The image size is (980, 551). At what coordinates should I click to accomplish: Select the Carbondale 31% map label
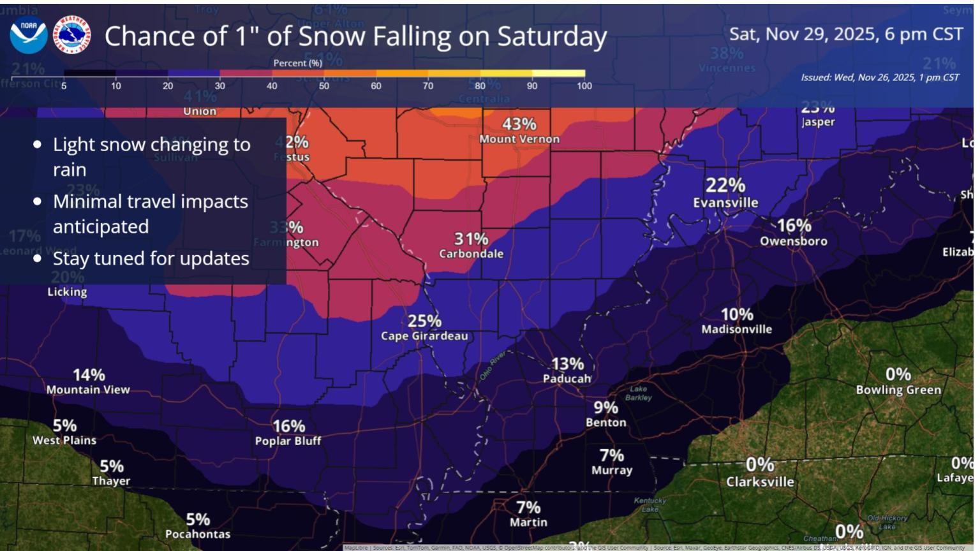point(471,246)
